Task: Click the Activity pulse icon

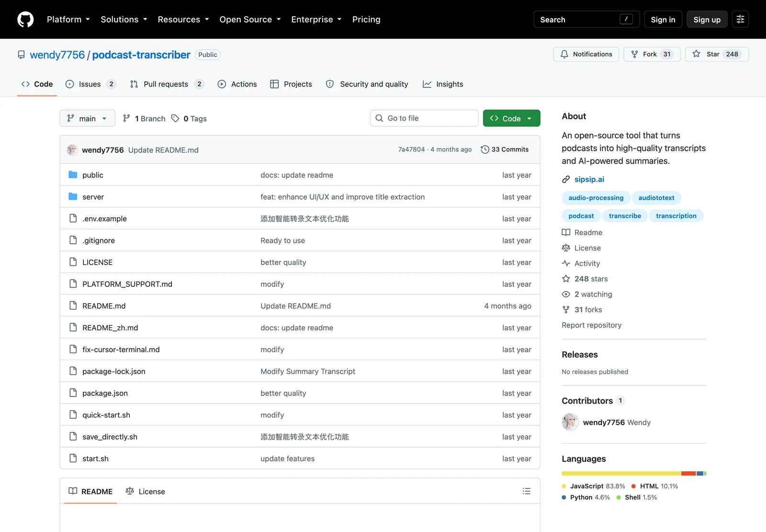Action: (x=566, y=263)
